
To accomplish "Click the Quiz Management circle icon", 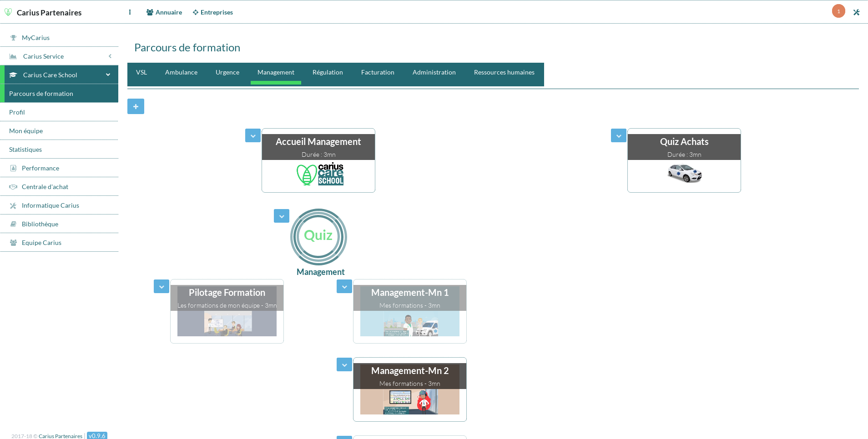I will 318,237.
